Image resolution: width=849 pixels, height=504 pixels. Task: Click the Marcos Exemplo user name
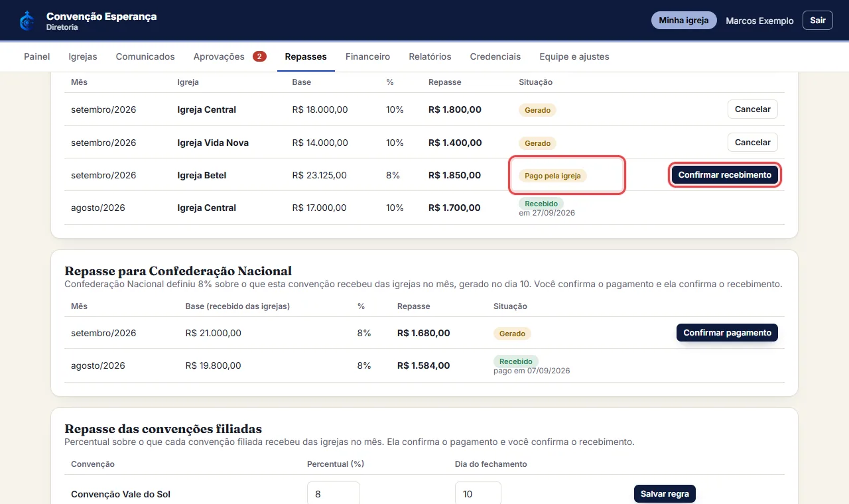tap(759, 21)
